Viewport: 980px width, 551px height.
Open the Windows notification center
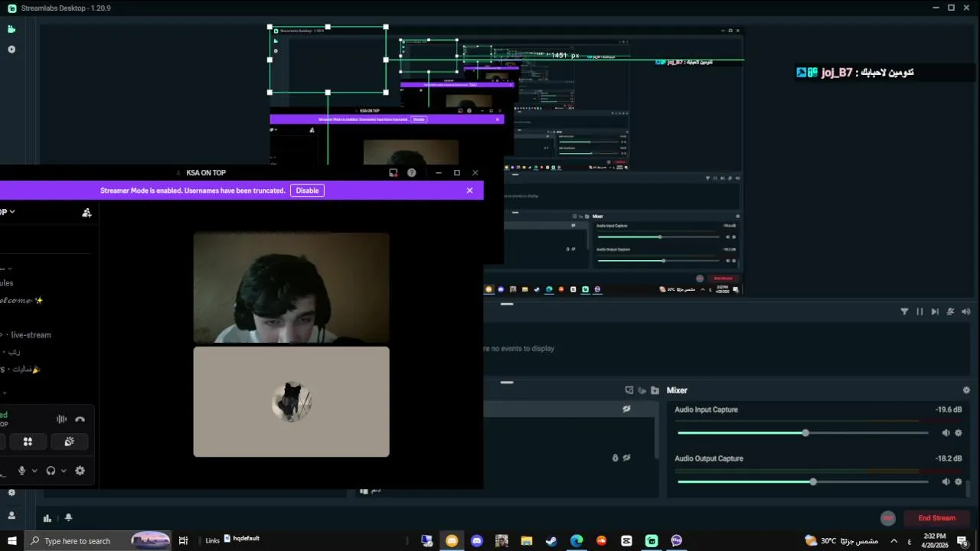(x=962, y=541)
